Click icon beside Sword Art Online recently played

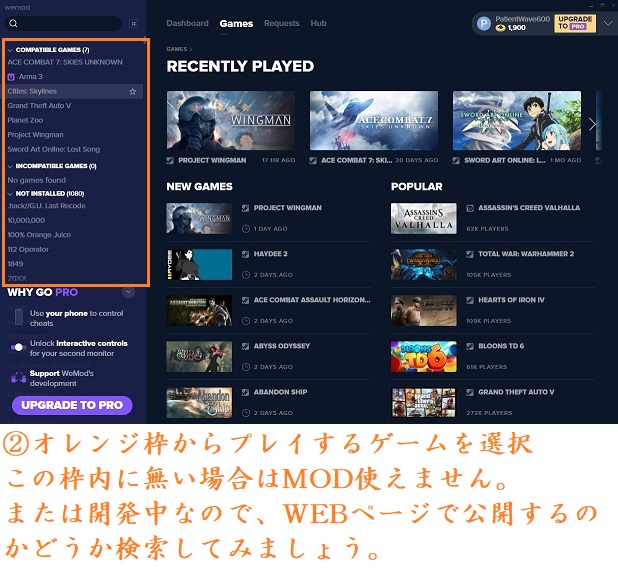pos(456,160)
